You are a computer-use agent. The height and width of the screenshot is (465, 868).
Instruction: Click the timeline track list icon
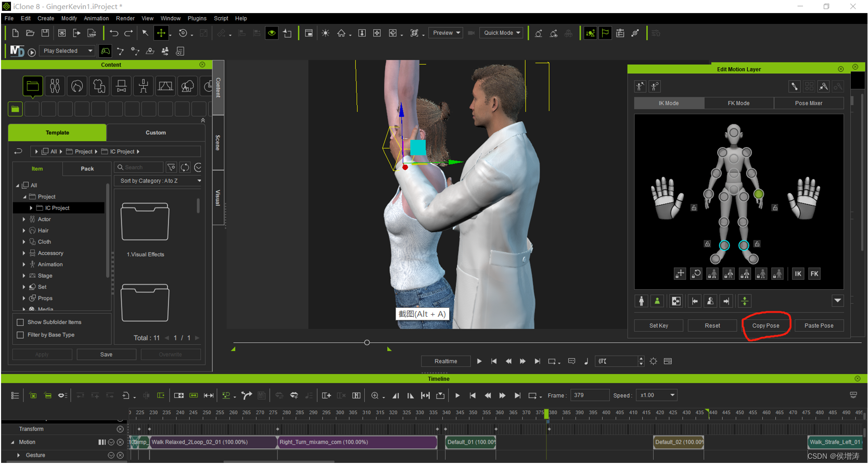(x=15, y=396)
